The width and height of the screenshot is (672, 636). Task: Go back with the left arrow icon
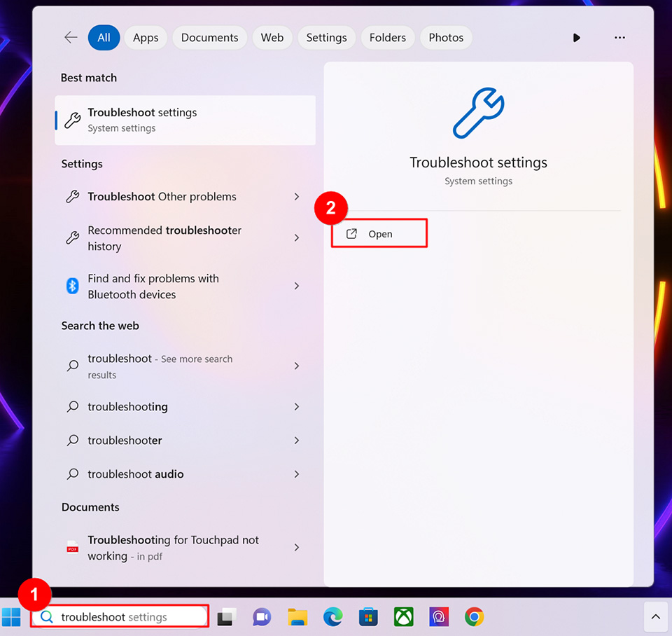(71, 37)
